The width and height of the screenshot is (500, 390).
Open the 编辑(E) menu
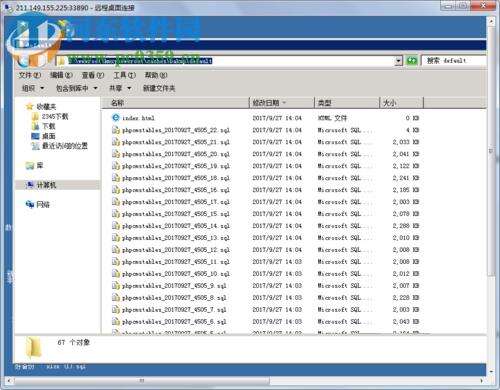61,75
